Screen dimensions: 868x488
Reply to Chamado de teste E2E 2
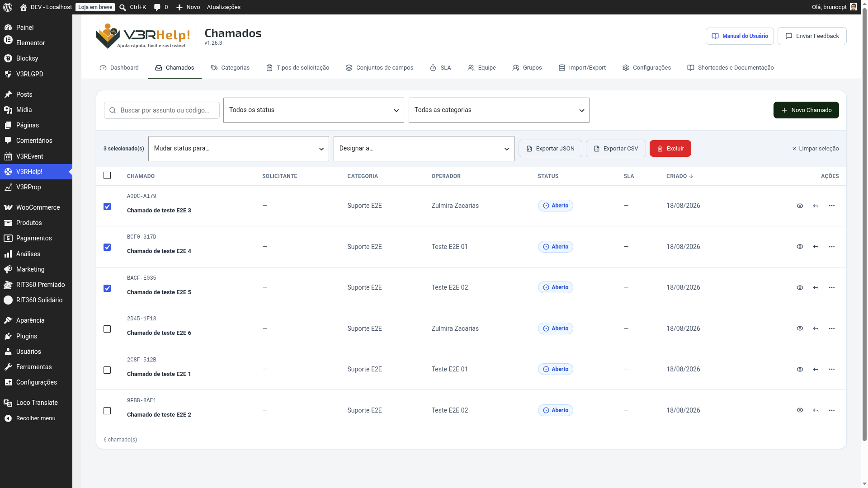pyautogui.click(x=816, y=410)
